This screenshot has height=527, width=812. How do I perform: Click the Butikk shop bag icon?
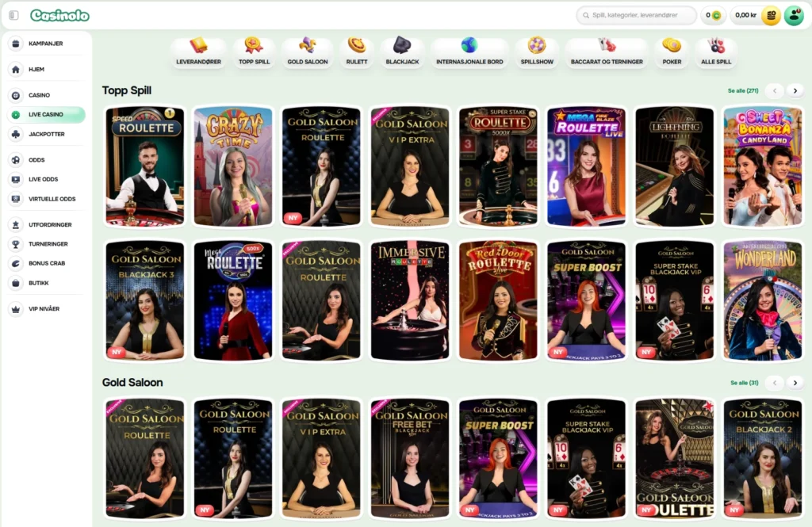click(16, 283)
